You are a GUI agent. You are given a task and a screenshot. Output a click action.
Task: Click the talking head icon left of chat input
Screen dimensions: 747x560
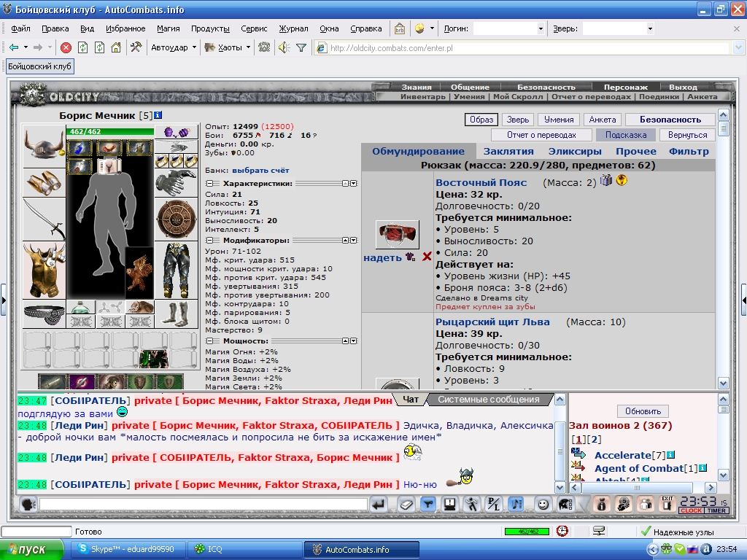(28, 505)
